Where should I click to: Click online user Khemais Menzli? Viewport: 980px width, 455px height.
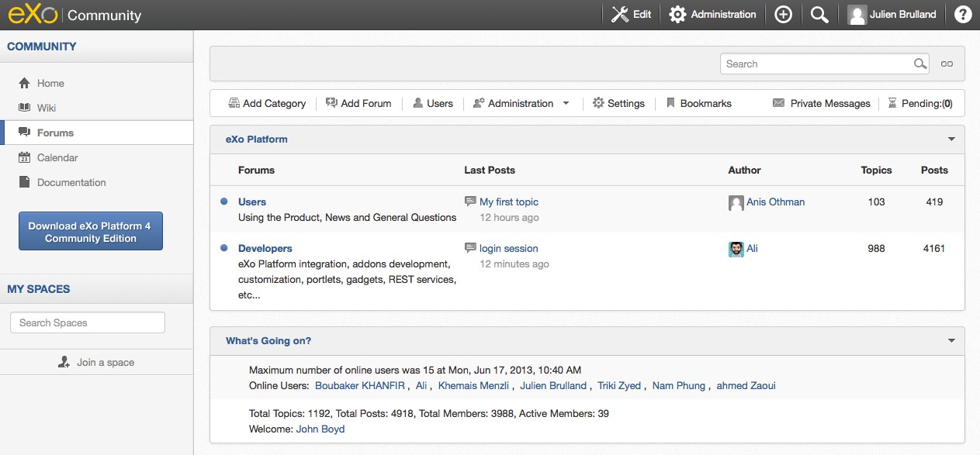tap(473, 385)
